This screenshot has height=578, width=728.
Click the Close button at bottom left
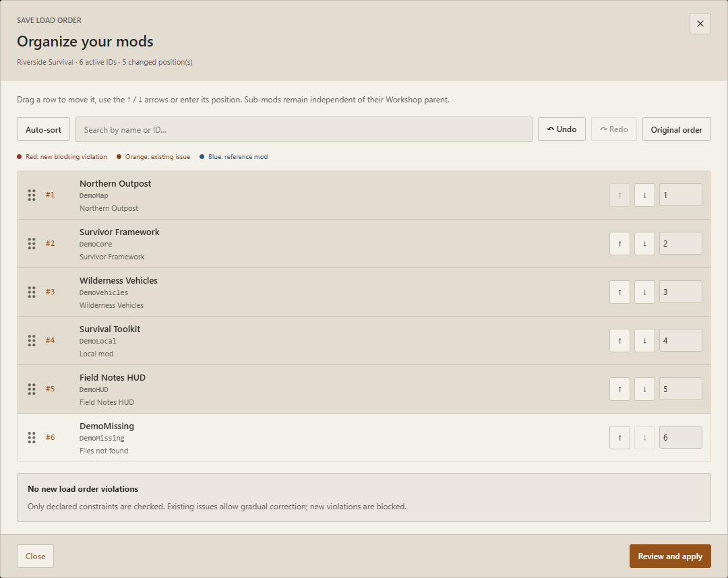(35, 556)
